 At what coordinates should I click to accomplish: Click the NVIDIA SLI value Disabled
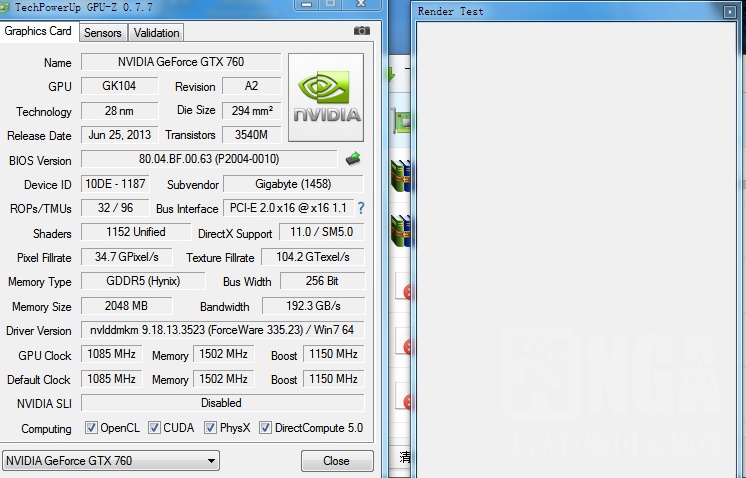pos(222,403)
